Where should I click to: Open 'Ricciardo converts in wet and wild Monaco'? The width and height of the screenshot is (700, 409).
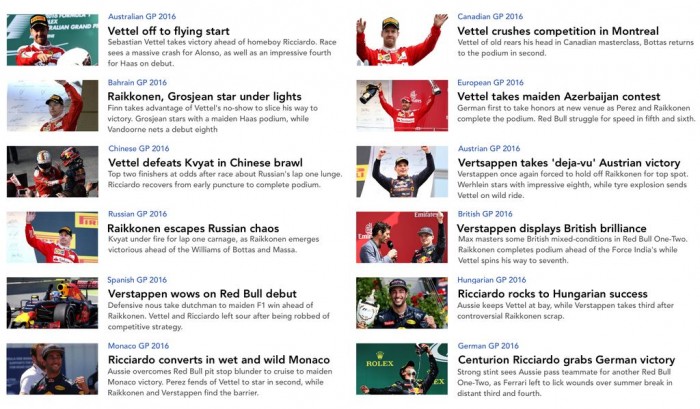[x=219, y=359]
